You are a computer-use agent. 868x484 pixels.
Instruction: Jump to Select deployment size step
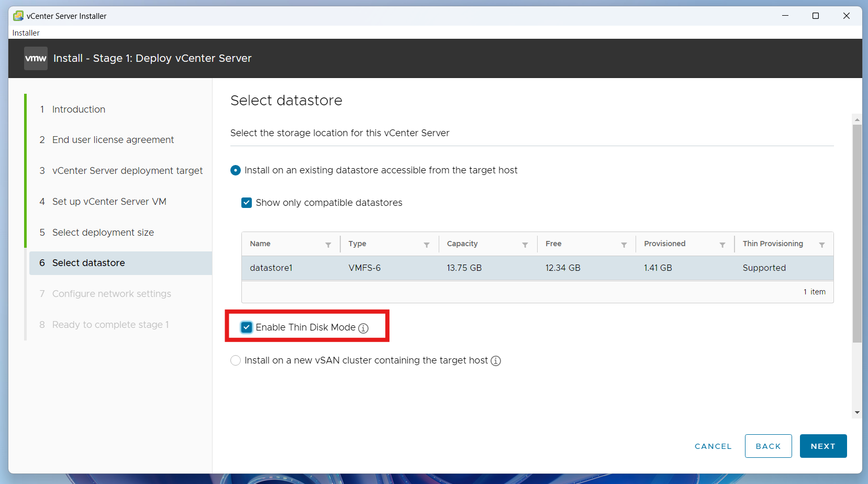103,233
